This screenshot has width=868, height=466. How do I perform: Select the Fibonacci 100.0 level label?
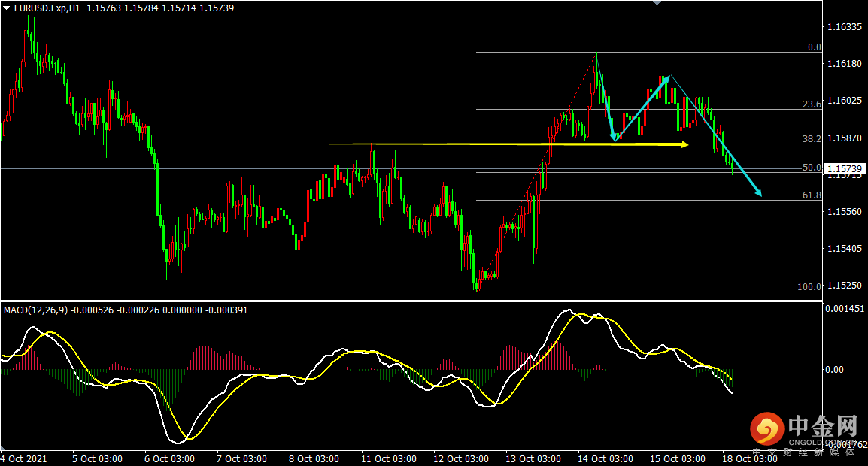coord(809,286)
